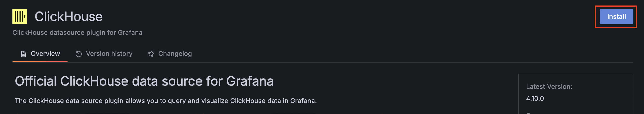The width and height of the screenshot is (644, 114).
Task: Click the 'Latest Version:' label
Action: pos(549,87)
